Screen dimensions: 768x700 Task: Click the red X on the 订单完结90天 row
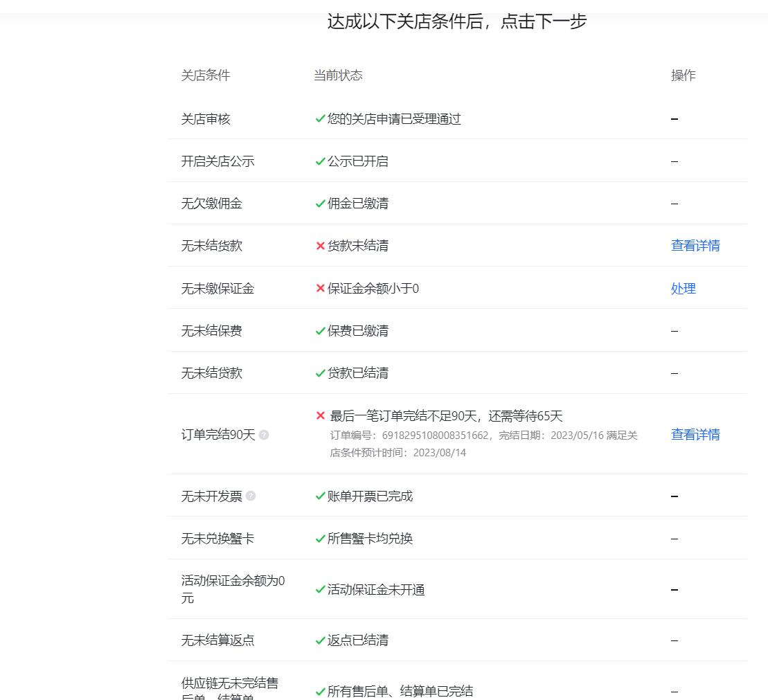[319, 415]
